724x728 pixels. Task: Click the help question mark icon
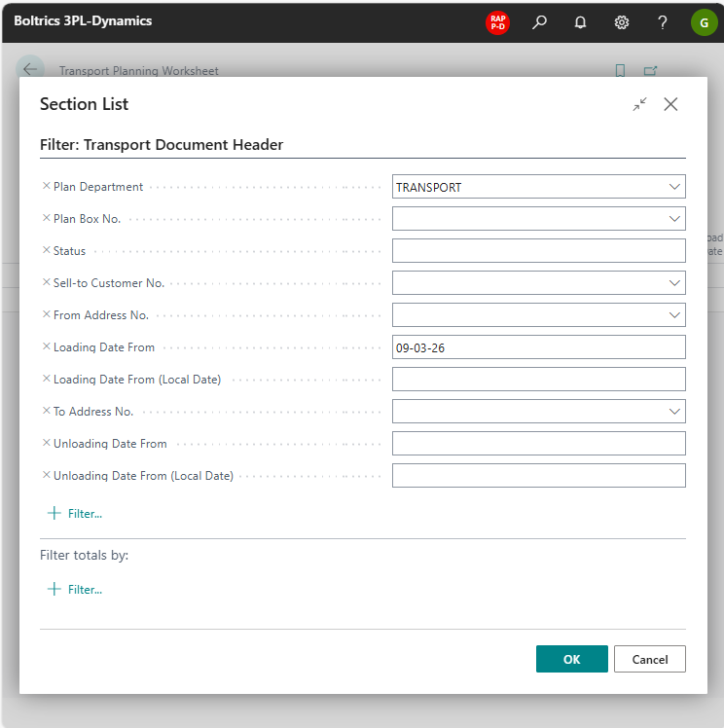[x=663, y=21]
